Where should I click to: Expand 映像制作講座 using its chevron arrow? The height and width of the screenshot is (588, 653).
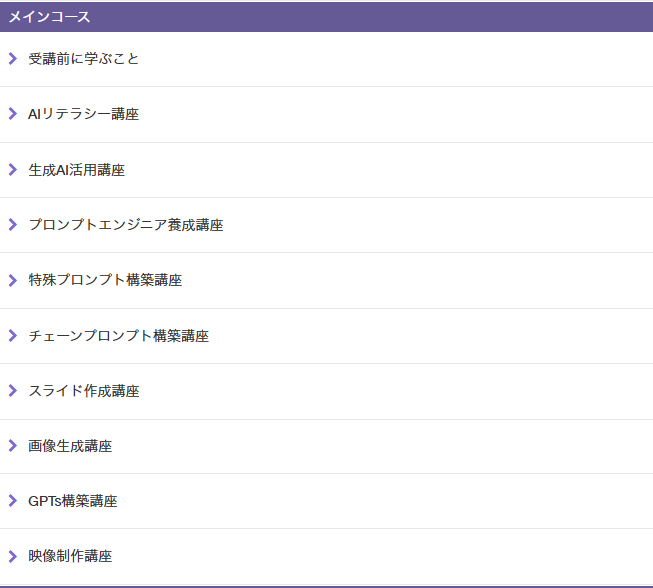pyautogui.click(x=13, y=556)
